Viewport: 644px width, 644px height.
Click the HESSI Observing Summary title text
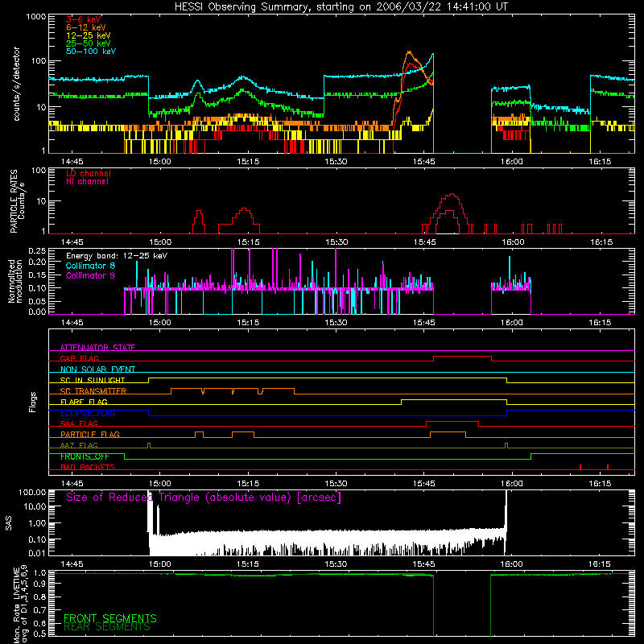[x=341, y=6]
